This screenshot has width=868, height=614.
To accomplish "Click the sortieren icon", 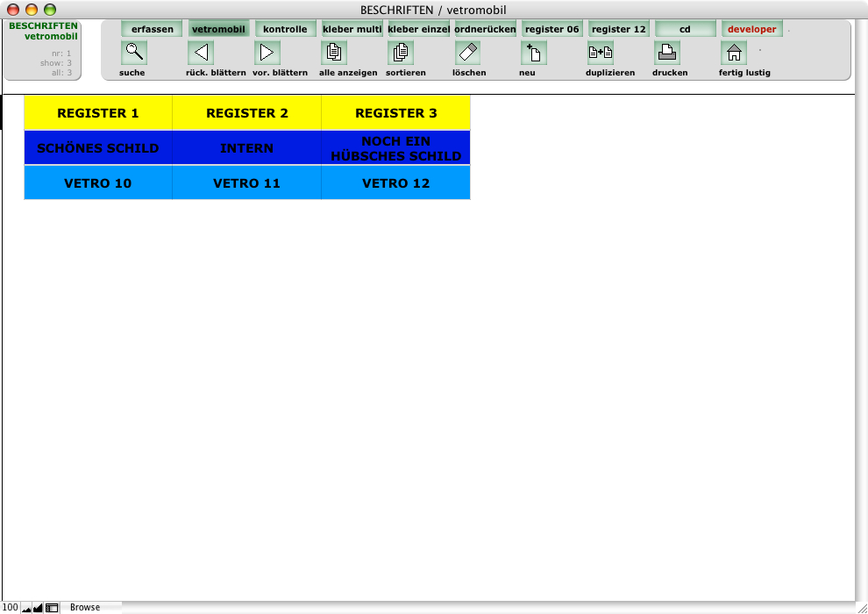I will coord(401,53).
